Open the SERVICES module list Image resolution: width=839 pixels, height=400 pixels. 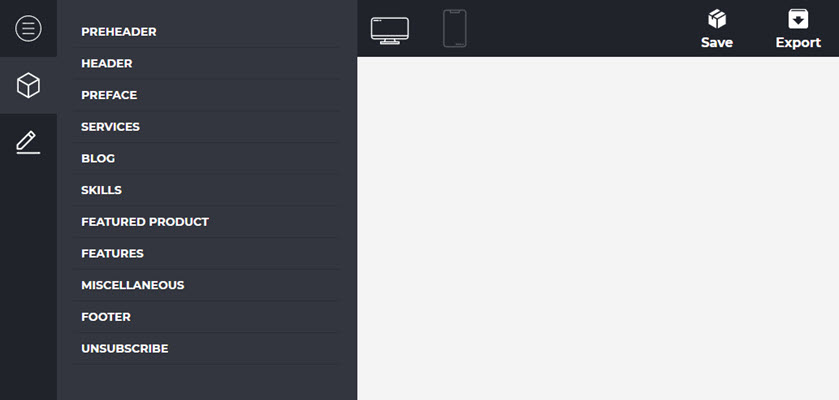point(206,127)
